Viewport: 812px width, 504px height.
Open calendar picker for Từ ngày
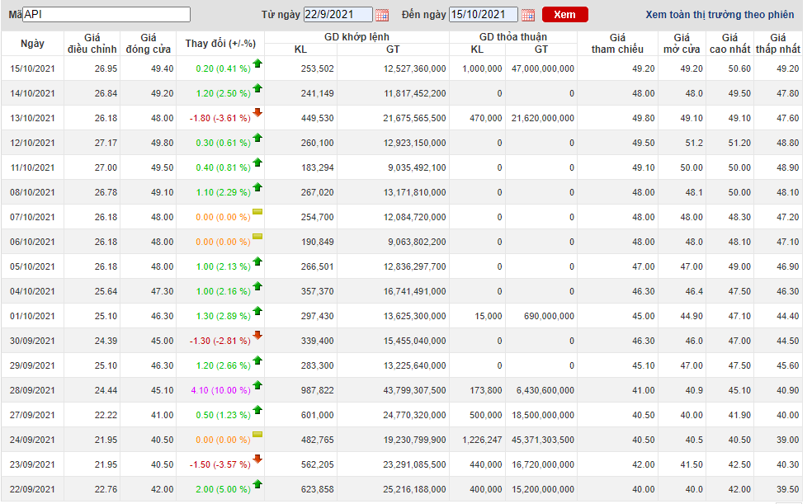(382, 15)
